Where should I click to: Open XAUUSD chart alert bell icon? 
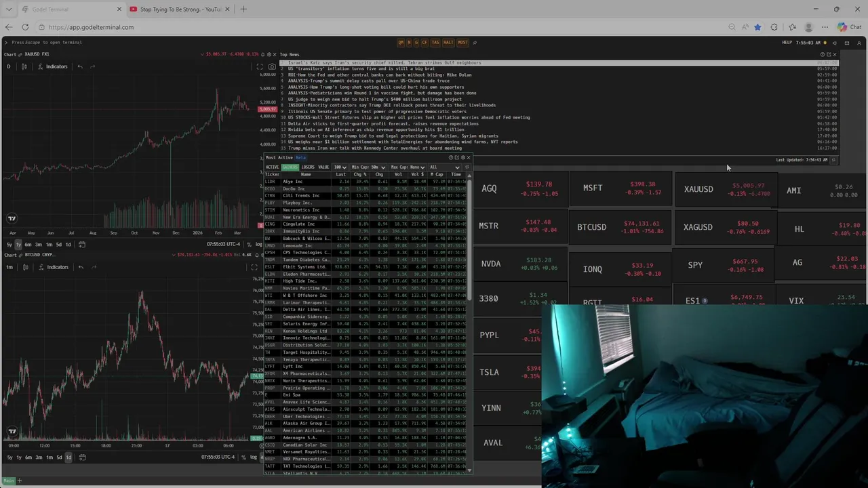263,54
